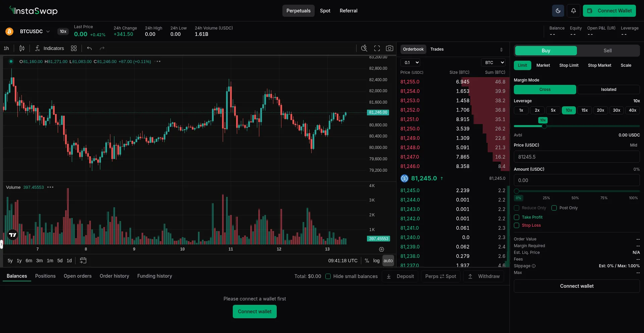644x333 pixels.
Task: Open orderbook options three-dot menu
Action: (x=501, y=50)
